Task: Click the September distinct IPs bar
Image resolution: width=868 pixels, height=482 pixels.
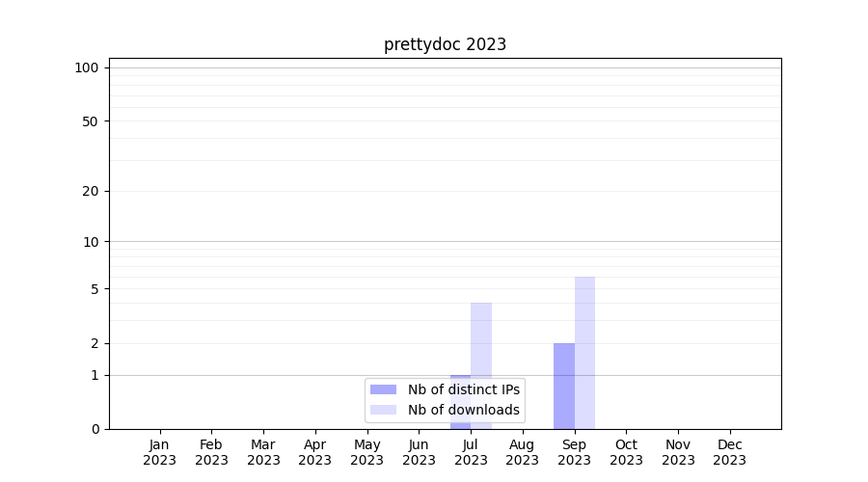Action: coord(563,386)
